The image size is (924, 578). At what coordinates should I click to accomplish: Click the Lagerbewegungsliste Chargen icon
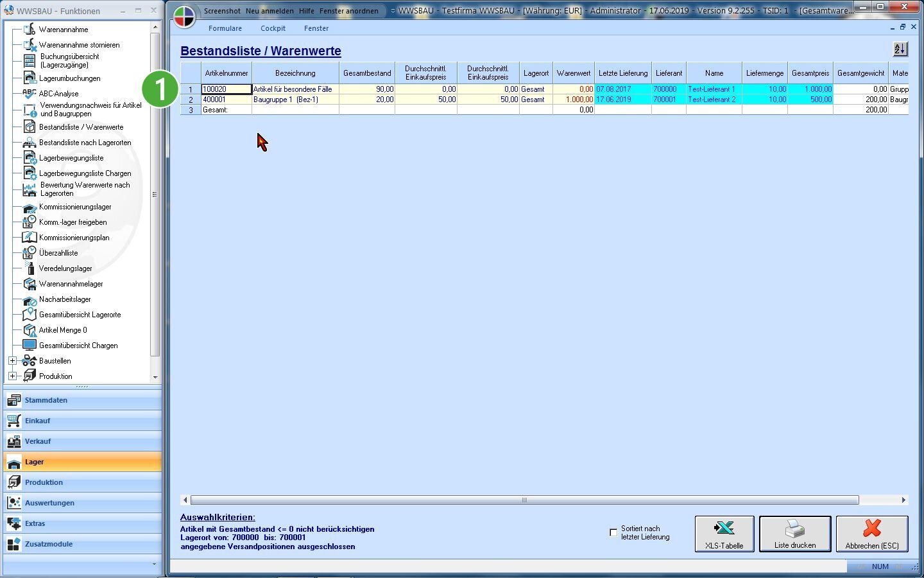pyautogui.click(x=30, y=173)
